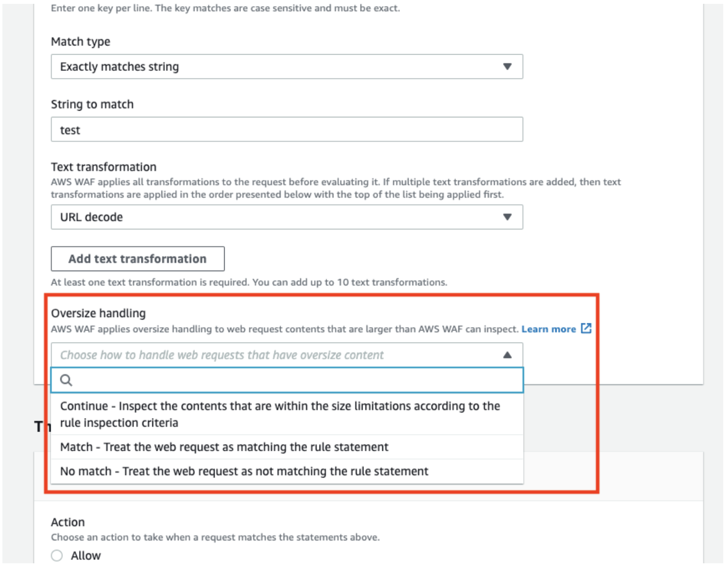Select the No match option
The height and width of the screenshot is (570, 728).
244,471
